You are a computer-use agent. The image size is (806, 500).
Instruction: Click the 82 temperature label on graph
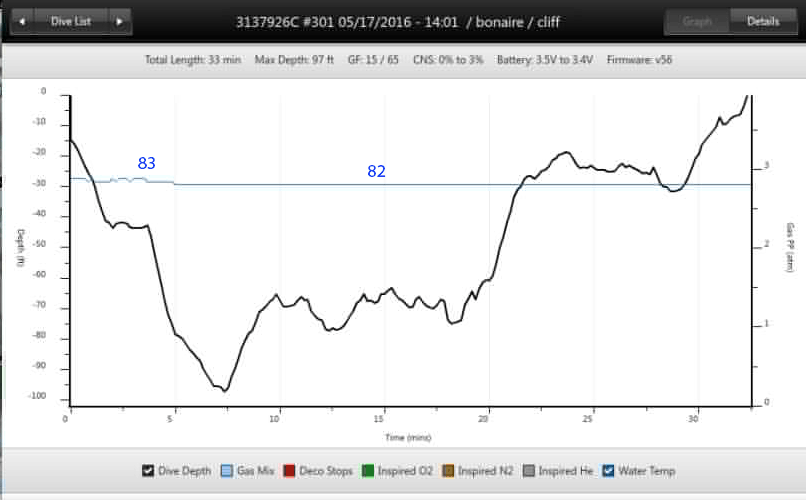[376, 171]
